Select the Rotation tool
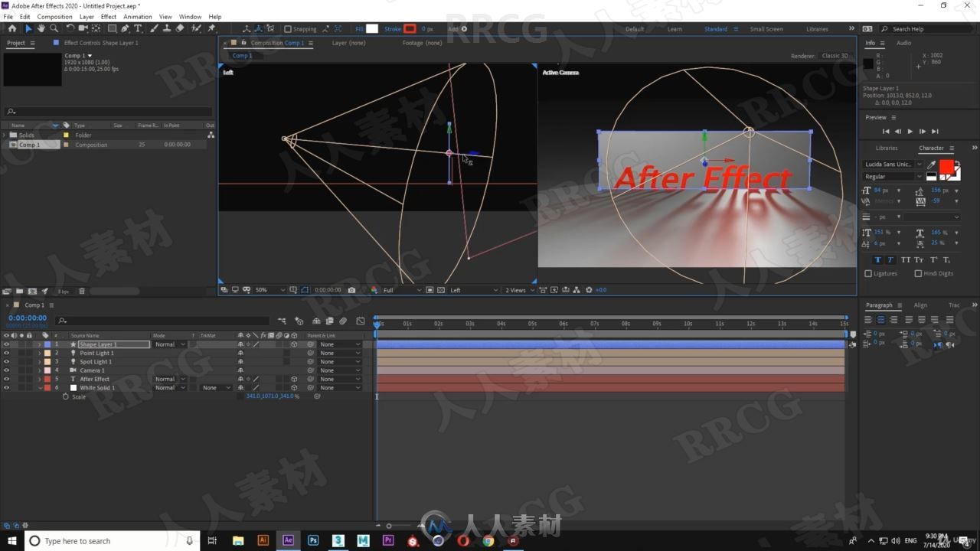The image size is (980, 551). [70, 28]
